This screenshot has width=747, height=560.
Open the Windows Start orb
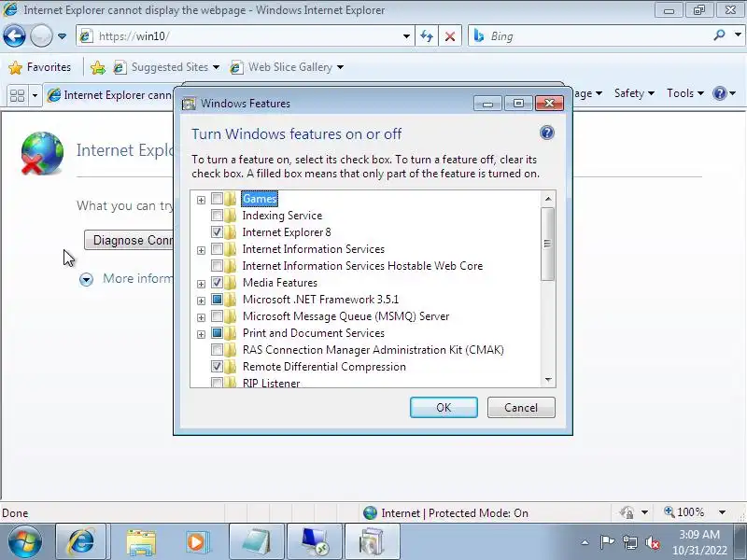(x=24, y=542)
